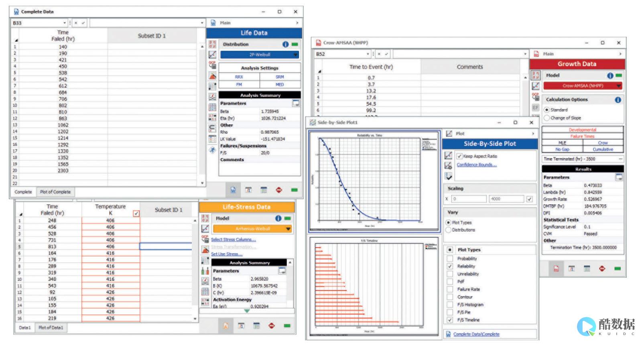Viewport: 644px width, 345px height.
Task: Click the Export Plot Graphic icon in Side-By-Side panel
Action: [x=449, y=176]
